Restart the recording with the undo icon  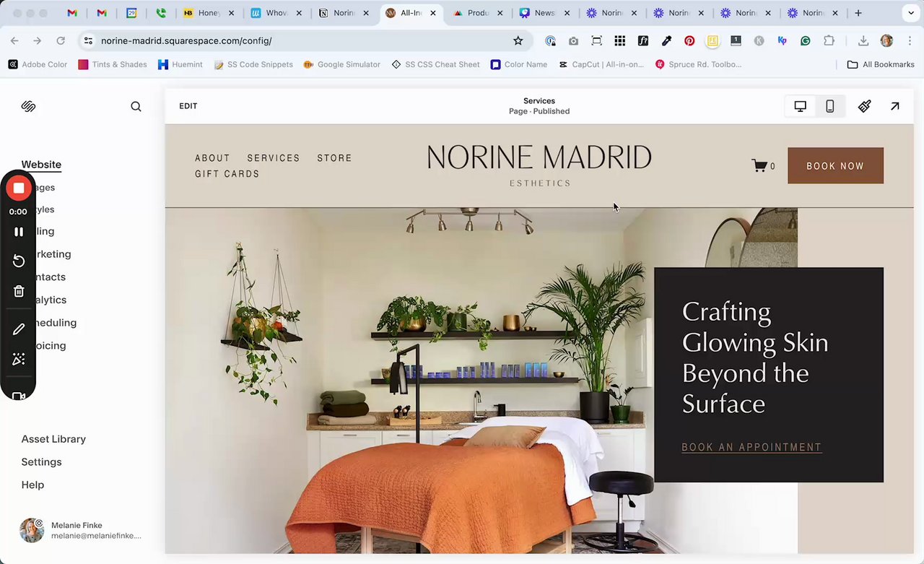tap(19, 261)
